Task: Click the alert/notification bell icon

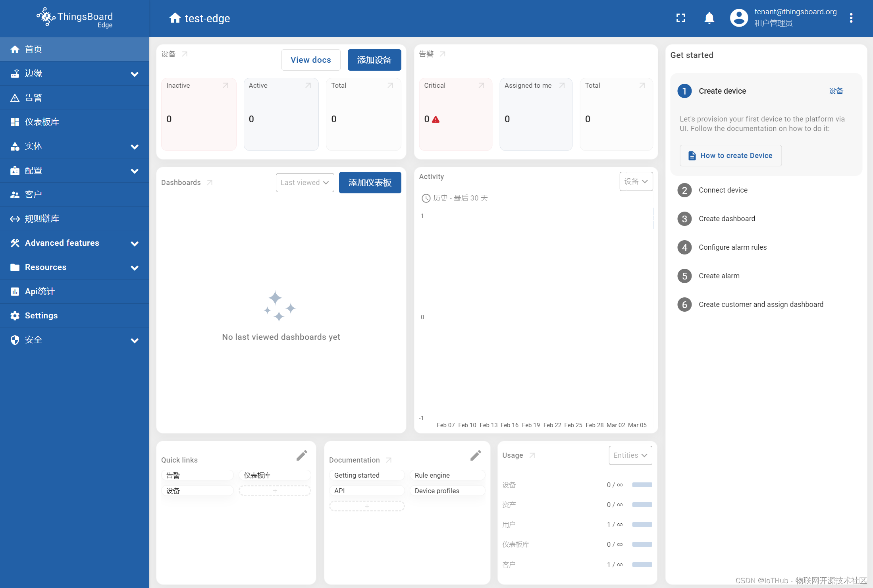Action: coord(709,18)
